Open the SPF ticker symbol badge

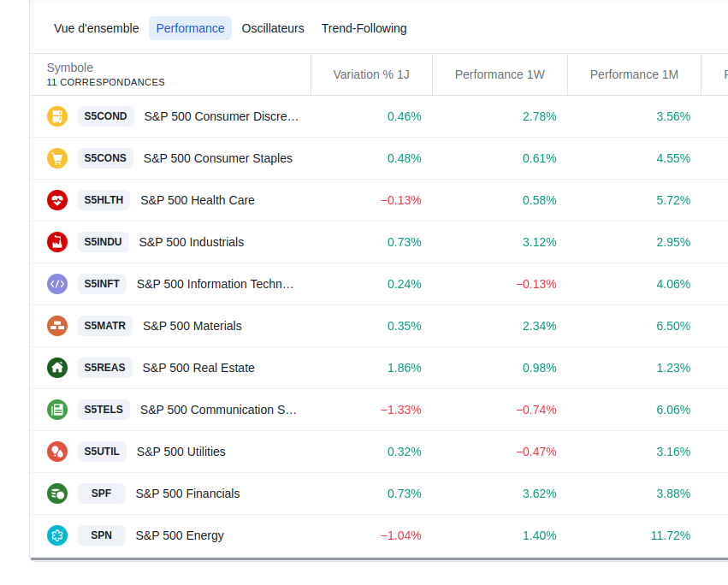(101, 493)
